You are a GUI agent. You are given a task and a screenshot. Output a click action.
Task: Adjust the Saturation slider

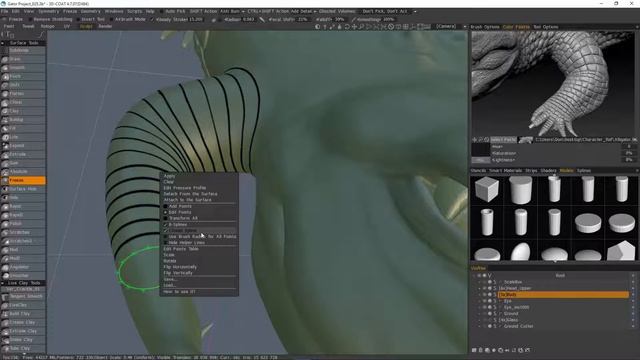pos(562,153)
